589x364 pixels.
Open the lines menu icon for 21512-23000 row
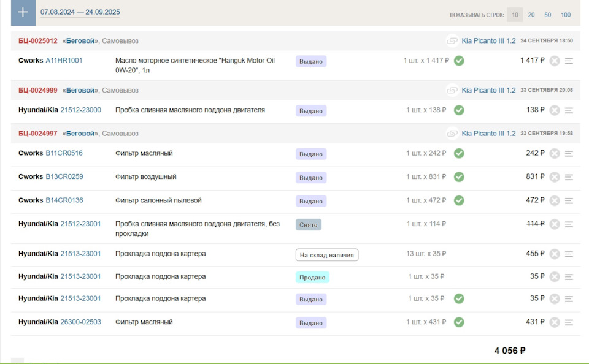(569, 110)
